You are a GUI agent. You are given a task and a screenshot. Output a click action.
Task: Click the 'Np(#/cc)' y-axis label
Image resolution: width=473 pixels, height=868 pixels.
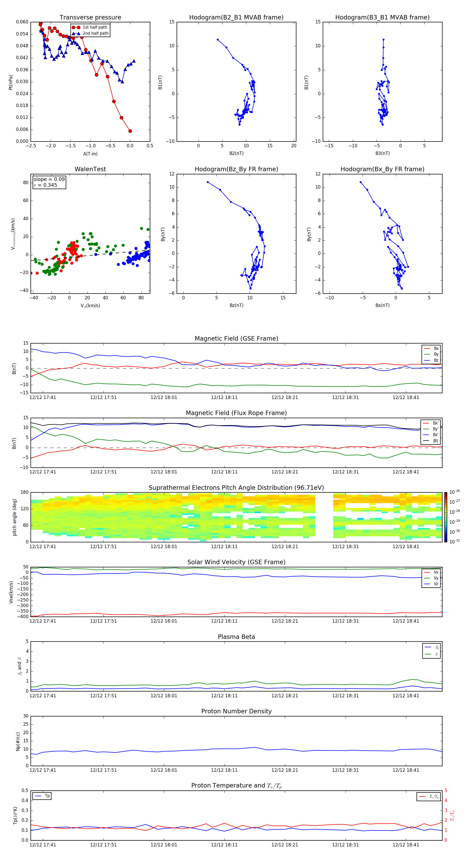click(18, 741)
